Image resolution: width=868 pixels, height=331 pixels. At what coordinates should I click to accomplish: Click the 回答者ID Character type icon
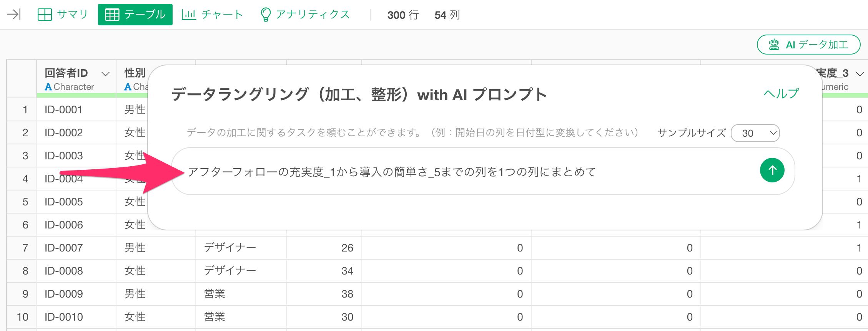point(48,87)
